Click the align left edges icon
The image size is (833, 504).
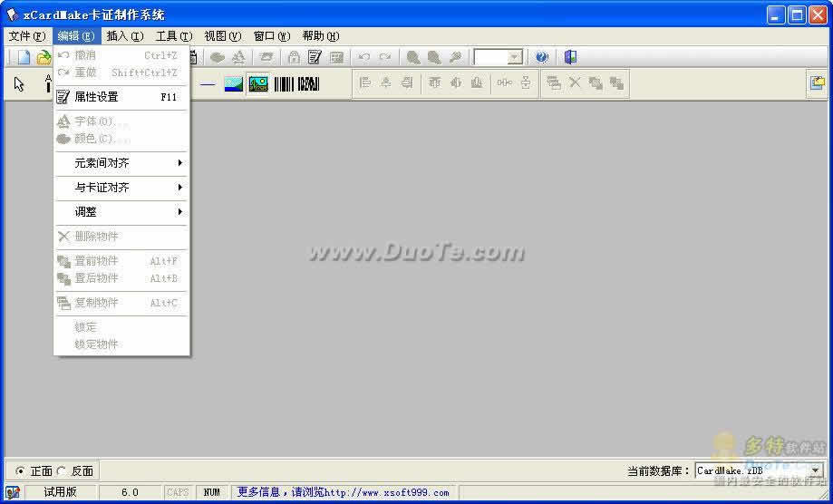pyautogui.click(x=365, y=82)
